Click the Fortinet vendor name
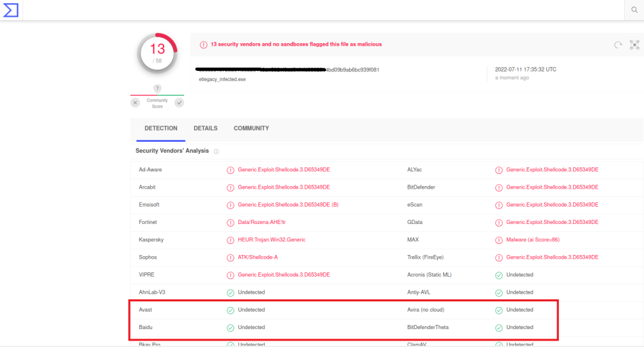The height and width of the screenshot is (347, 644). point(148,222)
